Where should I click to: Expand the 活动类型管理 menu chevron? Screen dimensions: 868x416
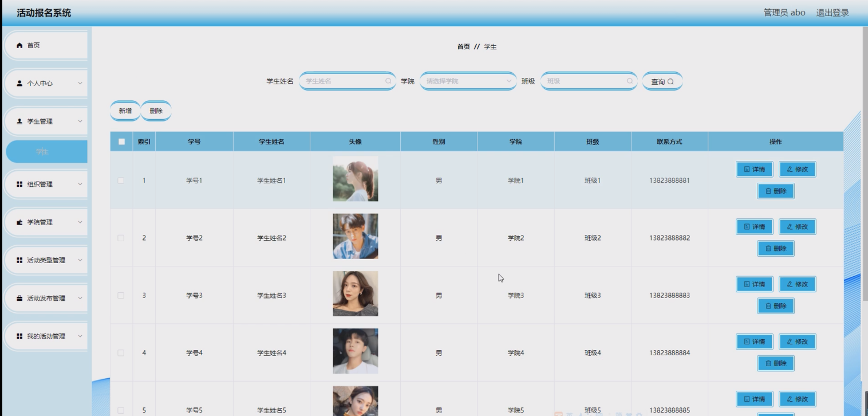80,260
